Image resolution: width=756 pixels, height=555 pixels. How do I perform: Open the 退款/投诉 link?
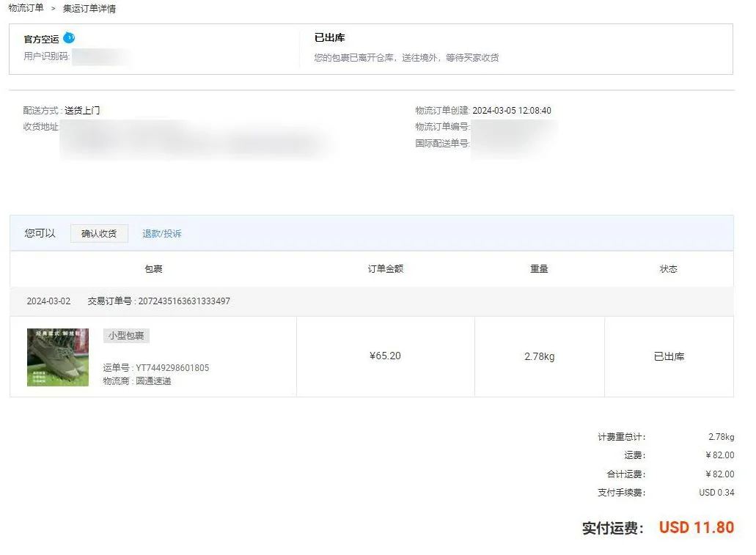(162, 234)
